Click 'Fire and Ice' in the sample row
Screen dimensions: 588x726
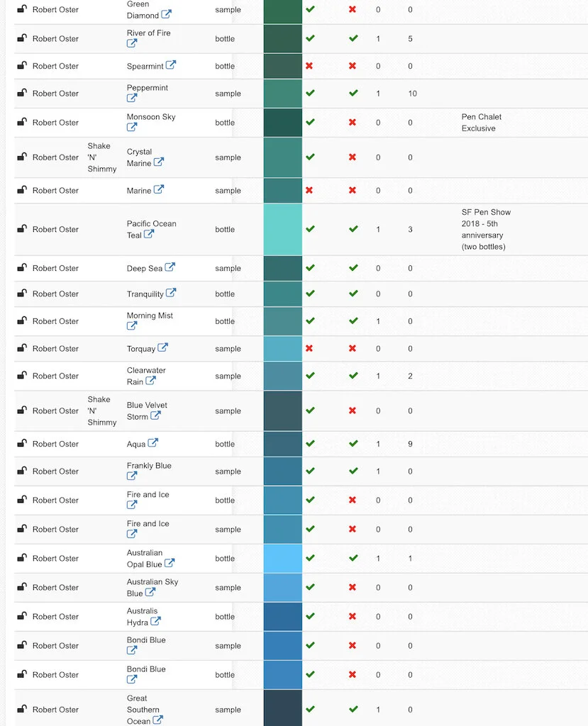(148, 524)
